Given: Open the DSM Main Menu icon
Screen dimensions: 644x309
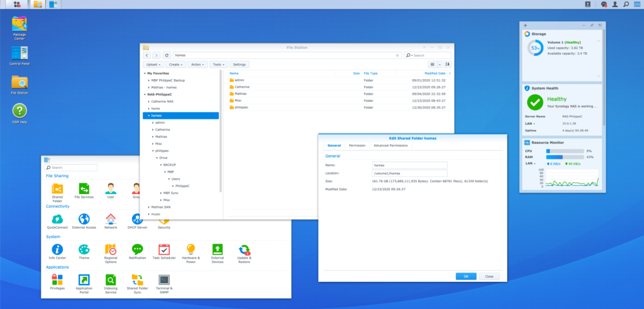Looking at the screenshot, I should [x=17, y=4].
